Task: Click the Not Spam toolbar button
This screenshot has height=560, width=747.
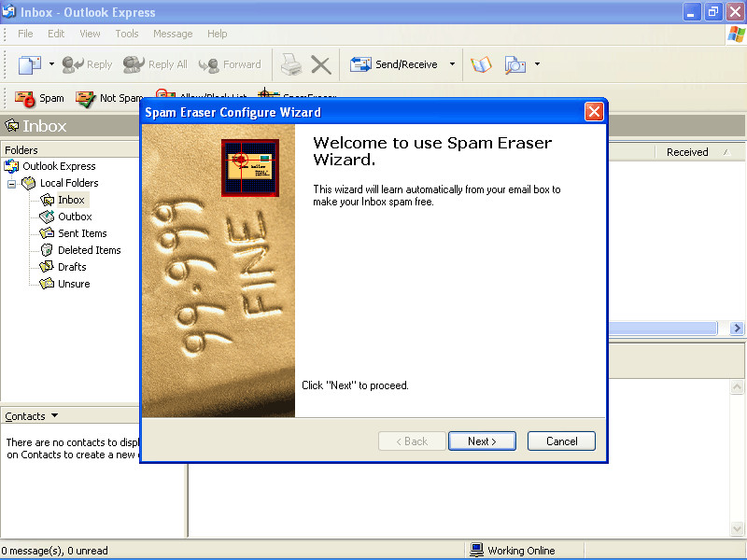Action: 109,98
